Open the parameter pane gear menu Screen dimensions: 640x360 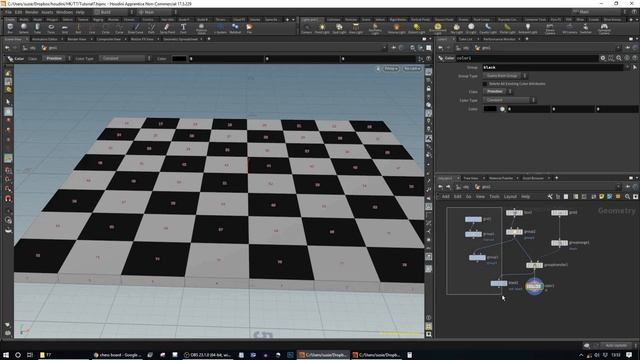[x=603, y=58]
